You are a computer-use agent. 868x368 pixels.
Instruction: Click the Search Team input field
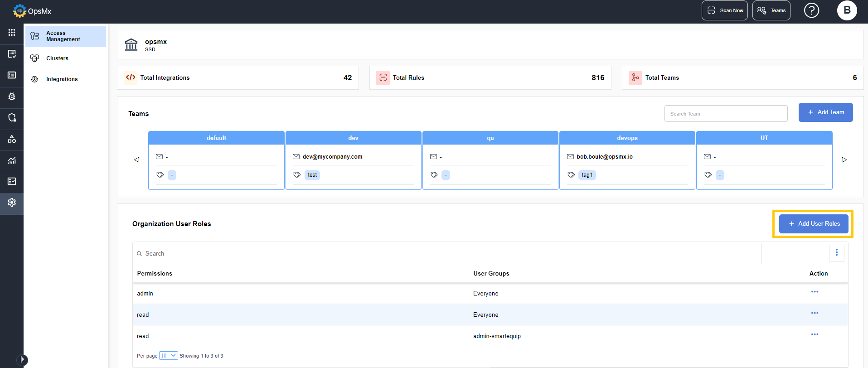[726, 114]
